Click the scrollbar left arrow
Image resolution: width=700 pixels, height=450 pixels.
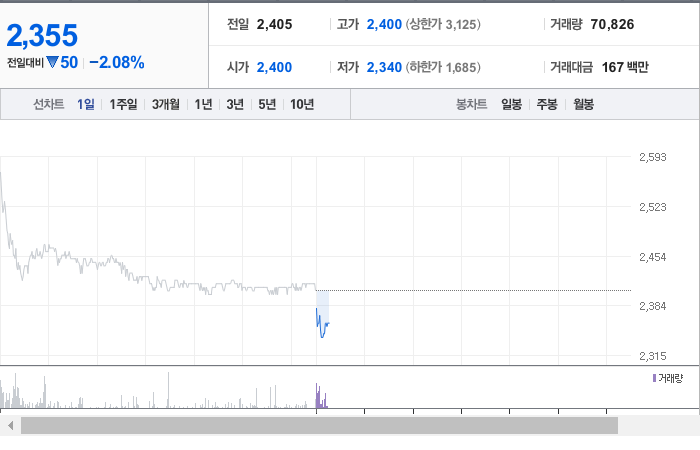(10, 425)
